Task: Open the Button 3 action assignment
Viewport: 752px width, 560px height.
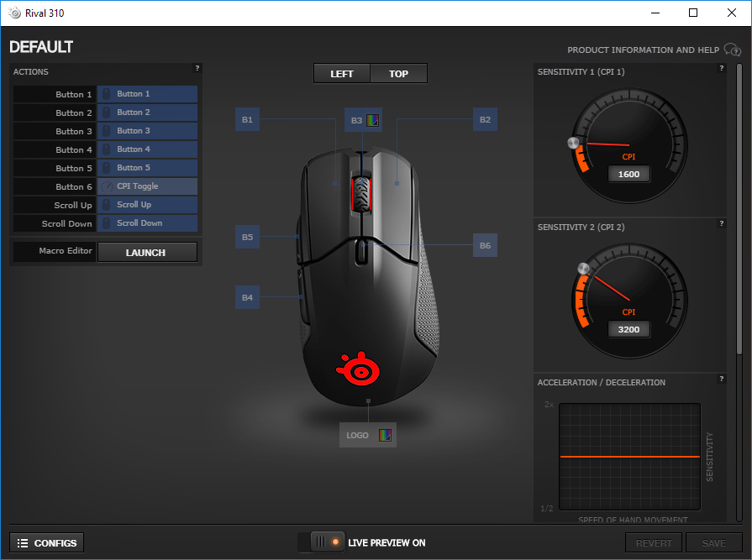Action: tap(147, 131)
